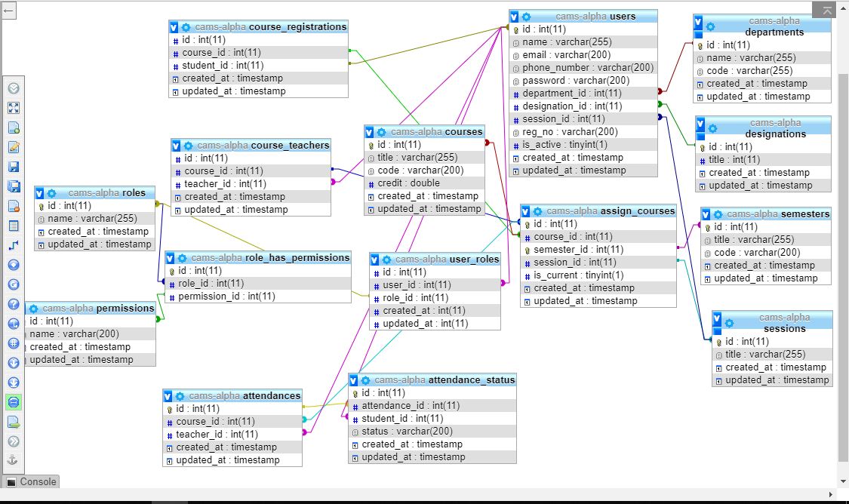Image resolution: width=849 pixels, height=504 pixels.
Task: Select the create relationship tool icon
Action: coord(14,245)
